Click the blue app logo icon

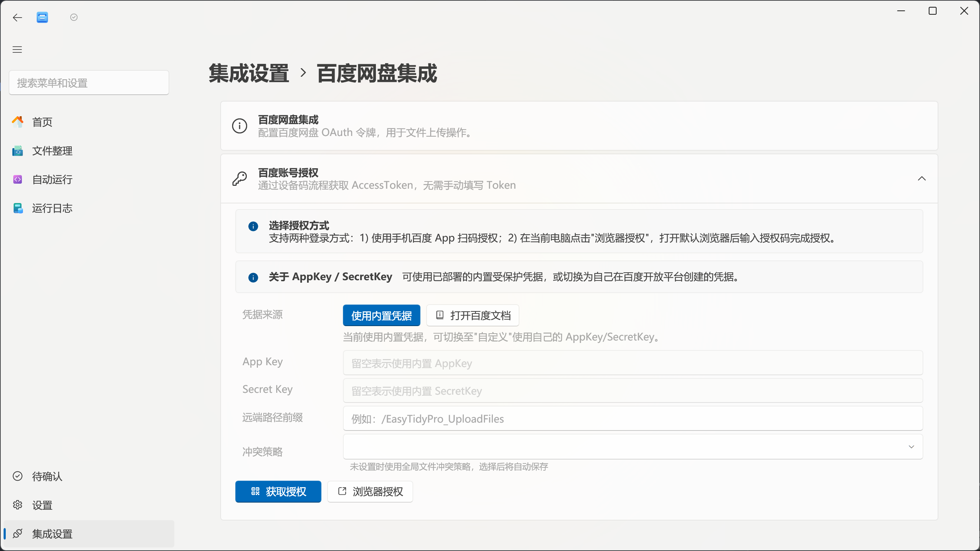click(42, 18)
